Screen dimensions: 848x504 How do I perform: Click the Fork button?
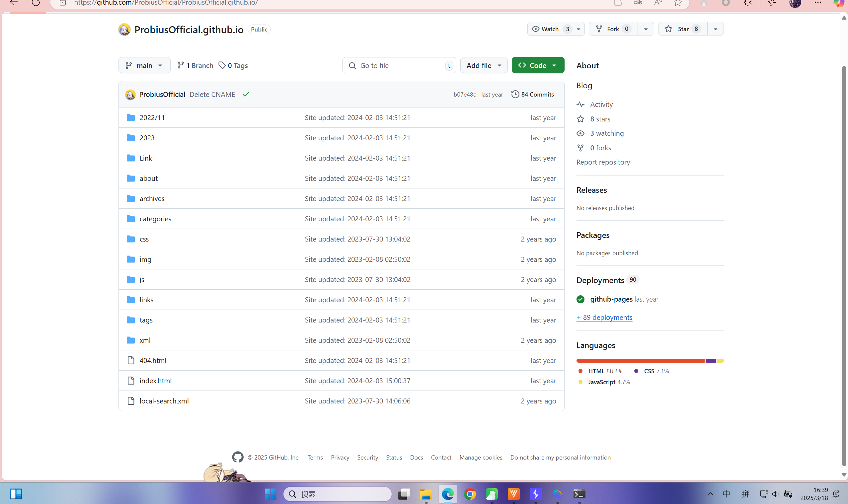coord(613,29)
